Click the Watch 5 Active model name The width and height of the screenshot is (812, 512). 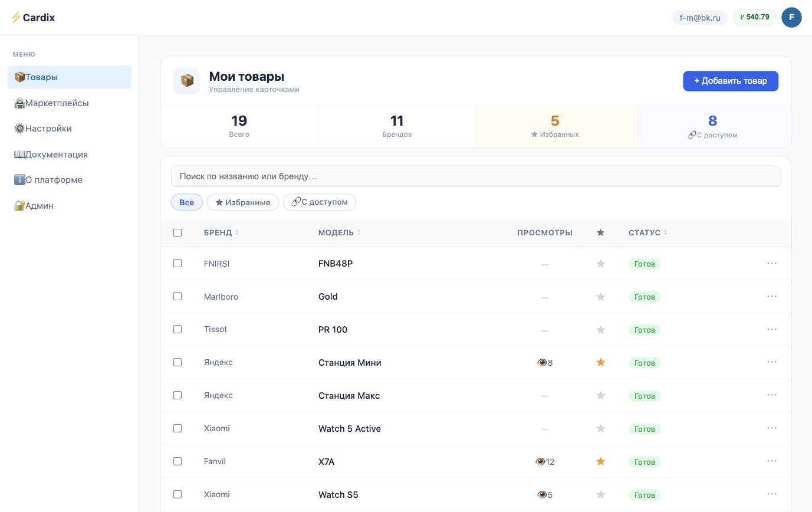pos(350,429)
